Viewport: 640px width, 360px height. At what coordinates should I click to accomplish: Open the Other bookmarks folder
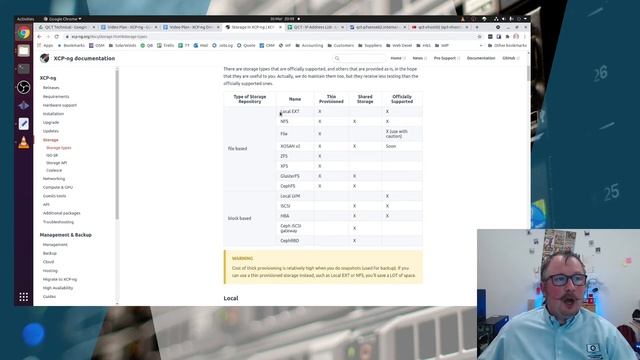pos(507,46)
